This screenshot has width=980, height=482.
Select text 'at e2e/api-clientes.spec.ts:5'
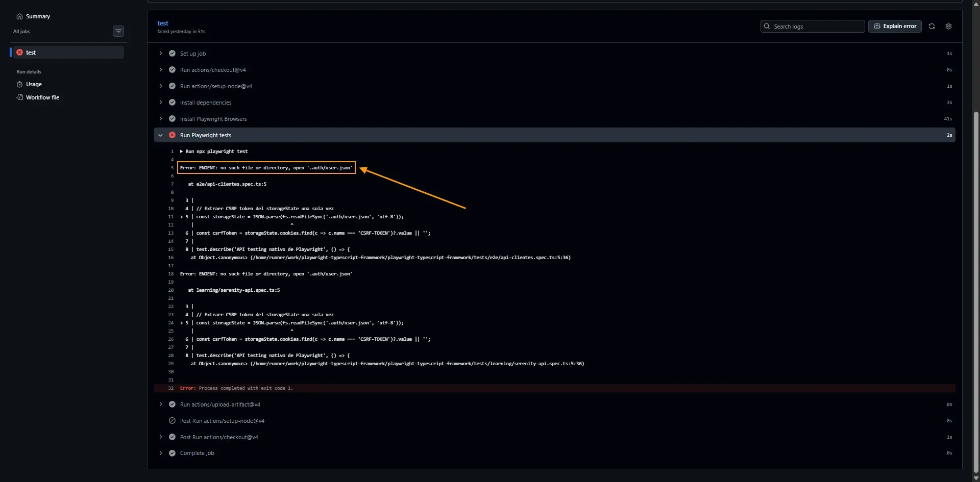[x=227, y=184]
